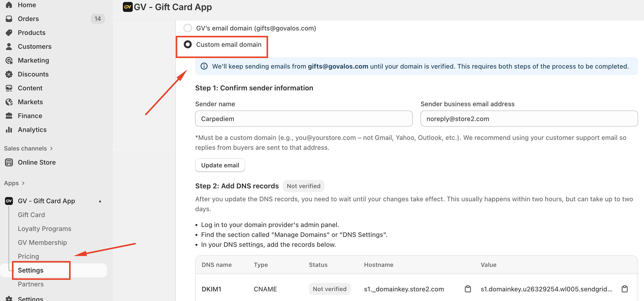Copy the DKIM1 value with clipboard icon

[624, 289]
